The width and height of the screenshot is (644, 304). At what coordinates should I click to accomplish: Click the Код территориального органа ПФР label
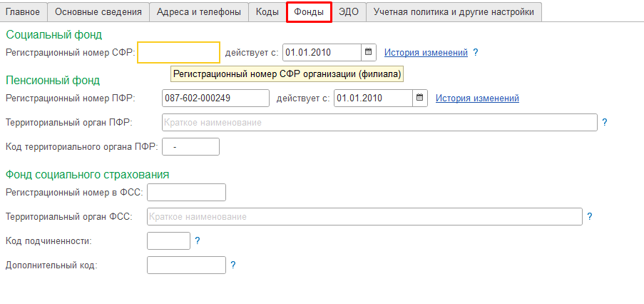82,147
